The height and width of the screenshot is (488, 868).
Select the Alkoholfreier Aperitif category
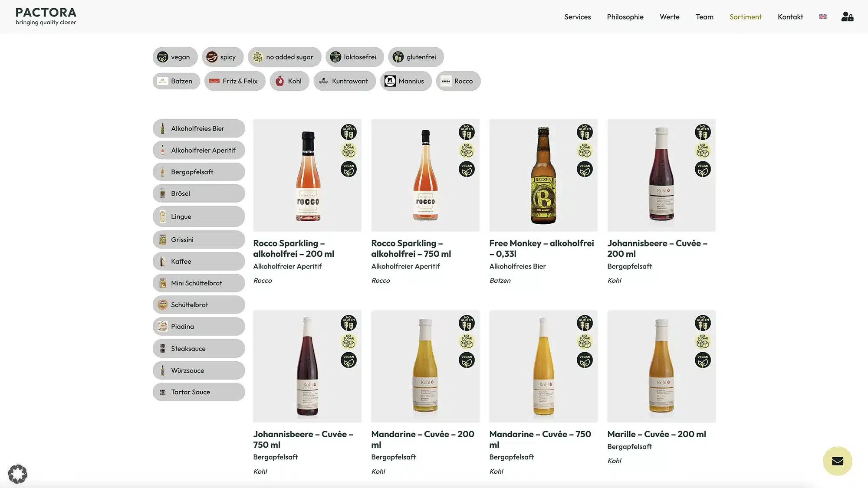coord(199,150)
